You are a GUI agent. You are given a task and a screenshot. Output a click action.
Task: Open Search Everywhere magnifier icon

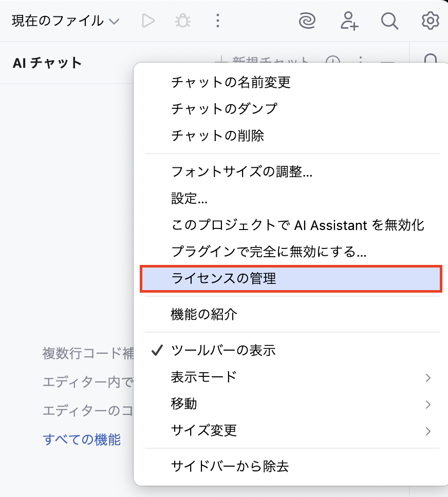(x=389, y=21)
